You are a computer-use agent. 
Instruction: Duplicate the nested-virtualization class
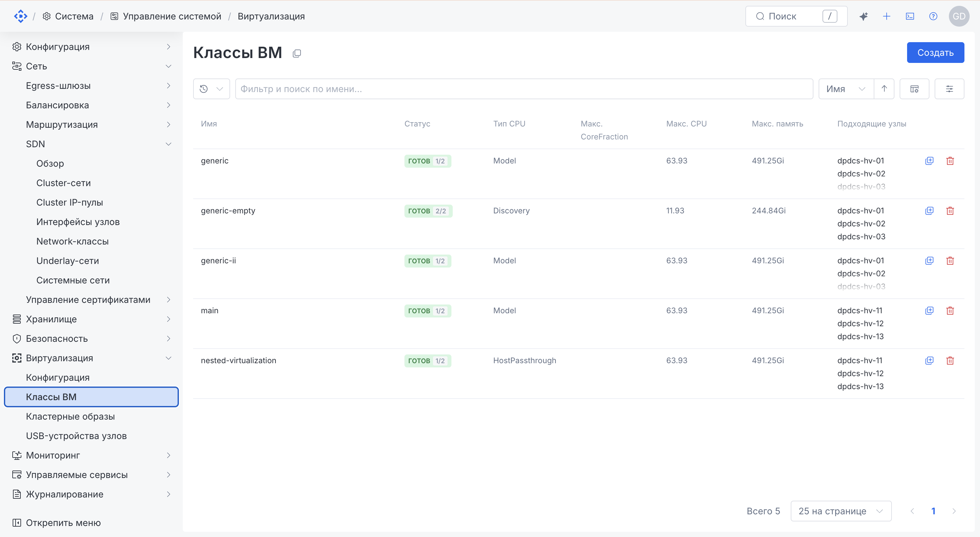(x=929, y=360)
